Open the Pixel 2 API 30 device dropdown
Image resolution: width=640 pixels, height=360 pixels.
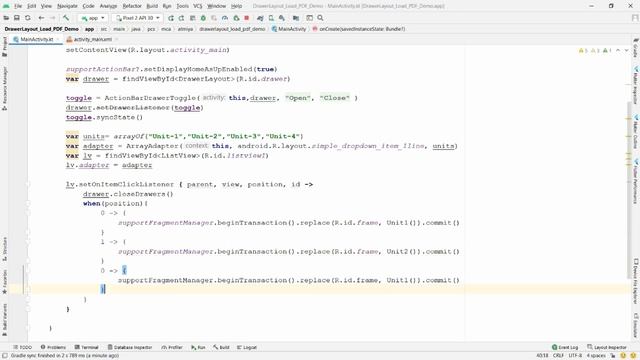coord(137,18)
